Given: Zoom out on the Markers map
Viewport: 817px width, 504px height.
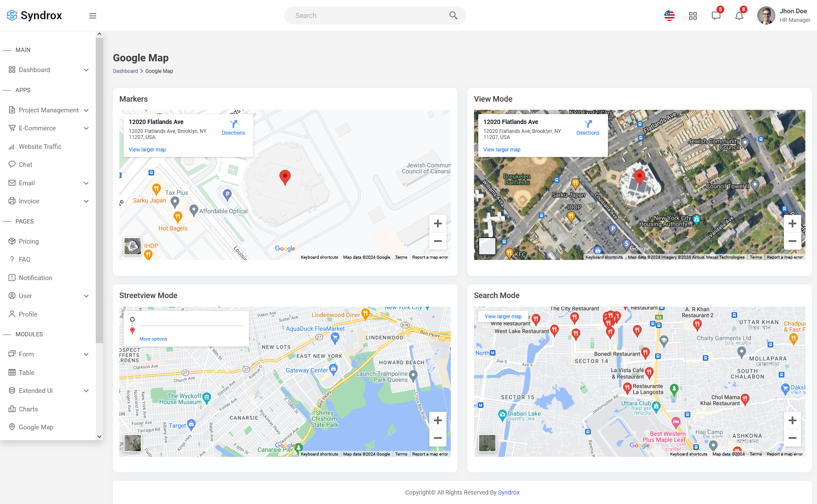Looking at the screenshot, I should pos(438,241).
